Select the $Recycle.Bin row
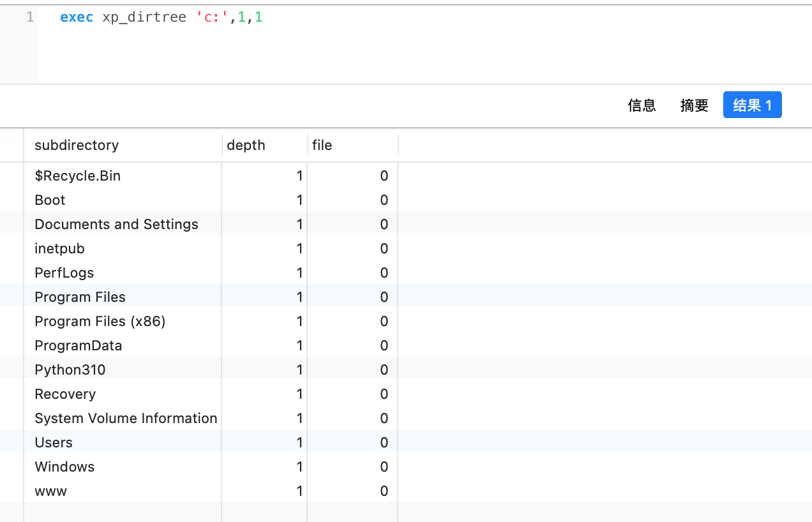The width and height of the screenshot is (812, 522). tap(77, 176)
